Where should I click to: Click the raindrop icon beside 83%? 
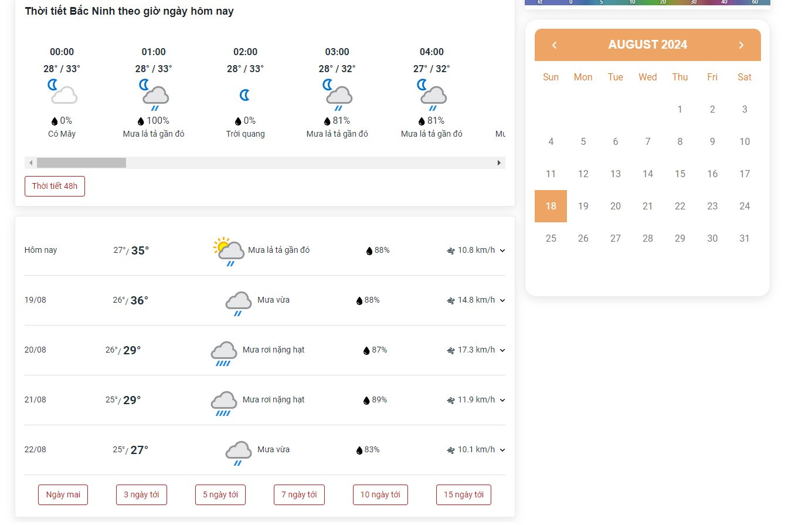(x=359, y=451)
